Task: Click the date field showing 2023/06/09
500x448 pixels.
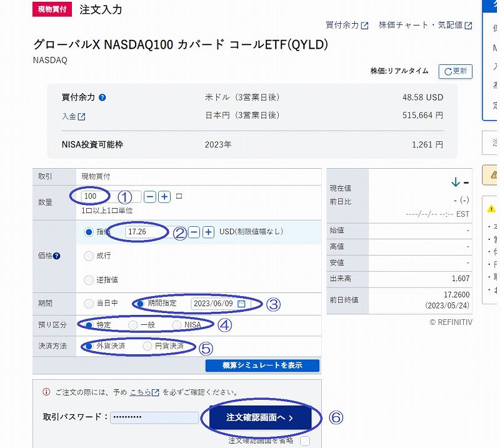Action: (221, 304)
